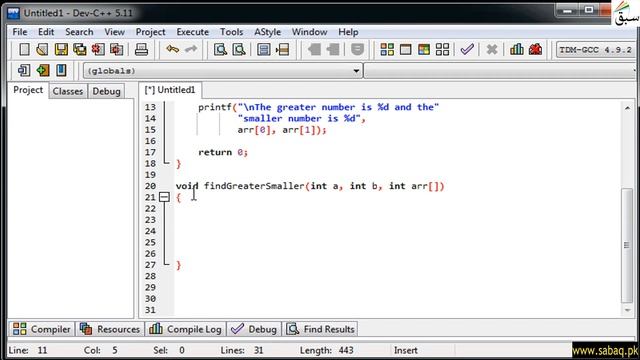Open the Tools menu
Screen dimensions: 640x360
pyautogui.click(x=231, y=32)
